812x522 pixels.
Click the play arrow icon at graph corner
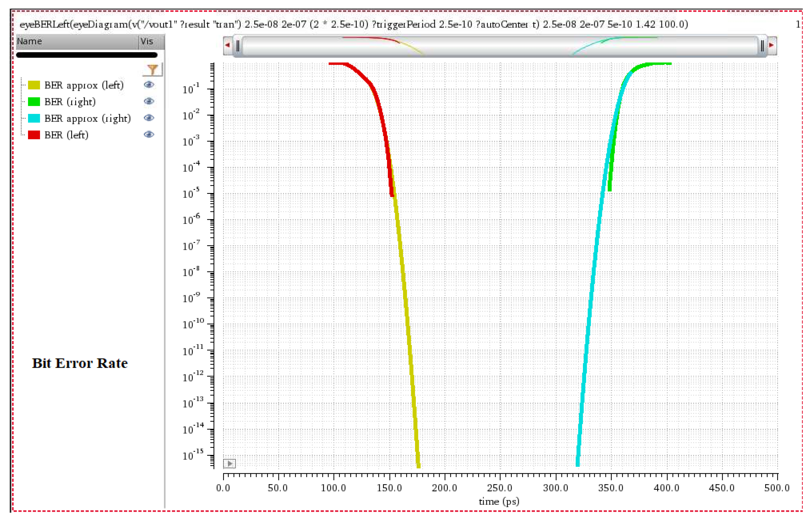(229, 463)
